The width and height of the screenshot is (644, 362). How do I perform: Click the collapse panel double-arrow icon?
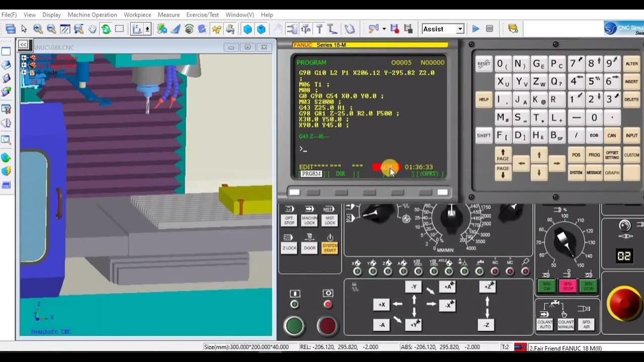(23, 45)
